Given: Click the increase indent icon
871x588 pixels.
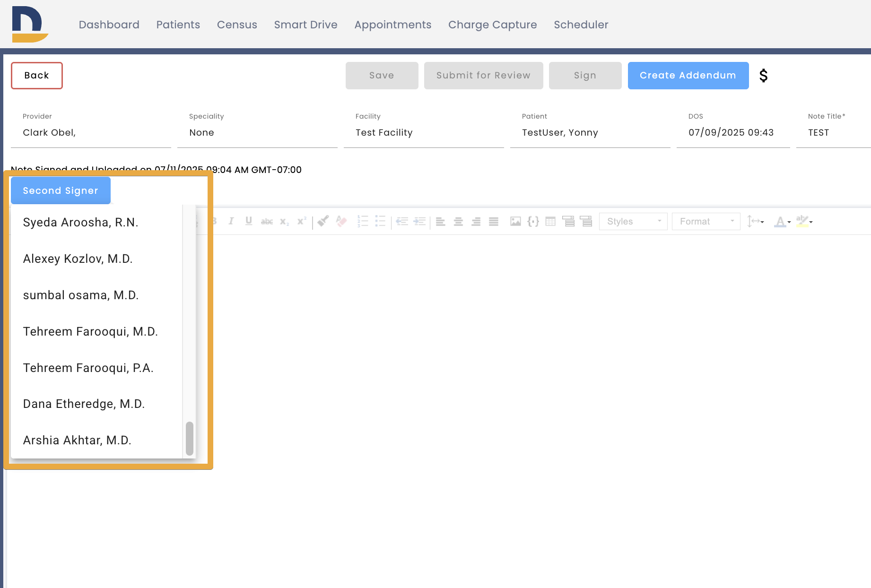Looking at the screenshot, I should coord(419,221).
